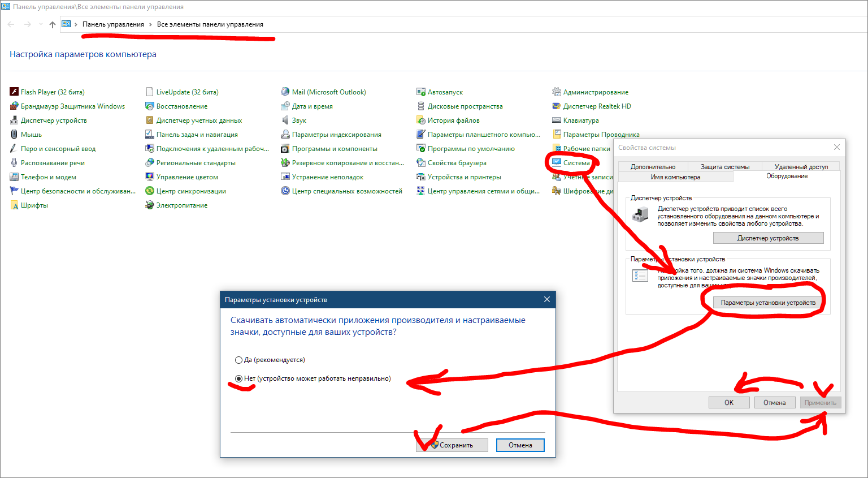Click OK in Свойства системы dialog
This screenshot has width=868, height=478.
729,403
